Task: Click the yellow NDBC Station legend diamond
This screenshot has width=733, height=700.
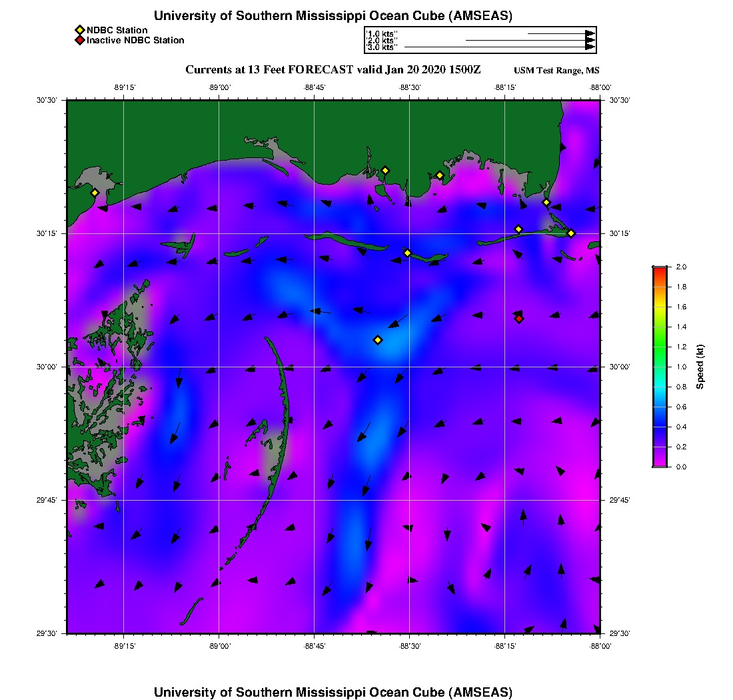Action: click(79, 30)
